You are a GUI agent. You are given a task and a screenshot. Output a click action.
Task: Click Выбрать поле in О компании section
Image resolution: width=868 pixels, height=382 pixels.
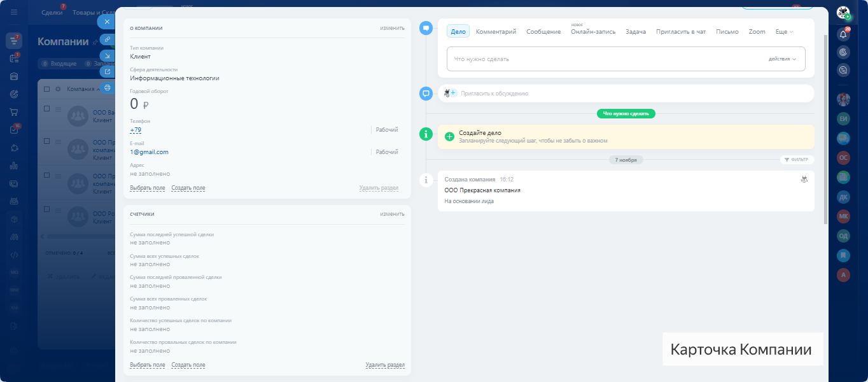click(x=148, y=188)
